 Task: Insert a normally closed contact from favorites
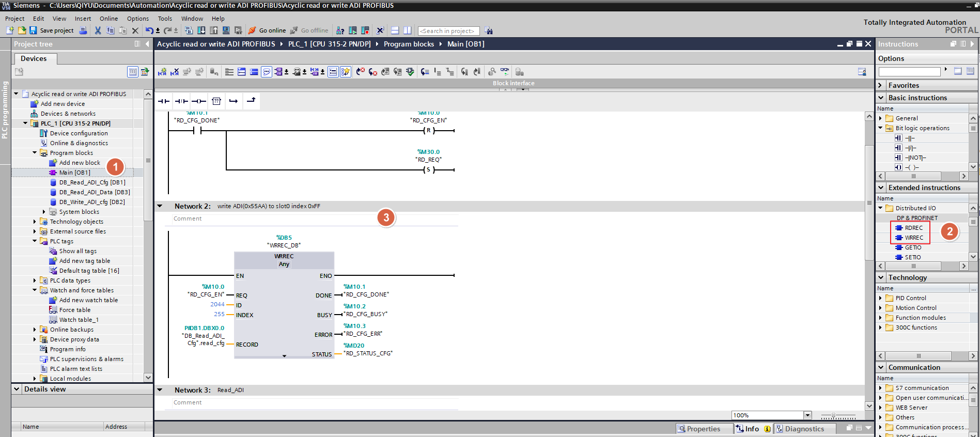coord(181,101)
